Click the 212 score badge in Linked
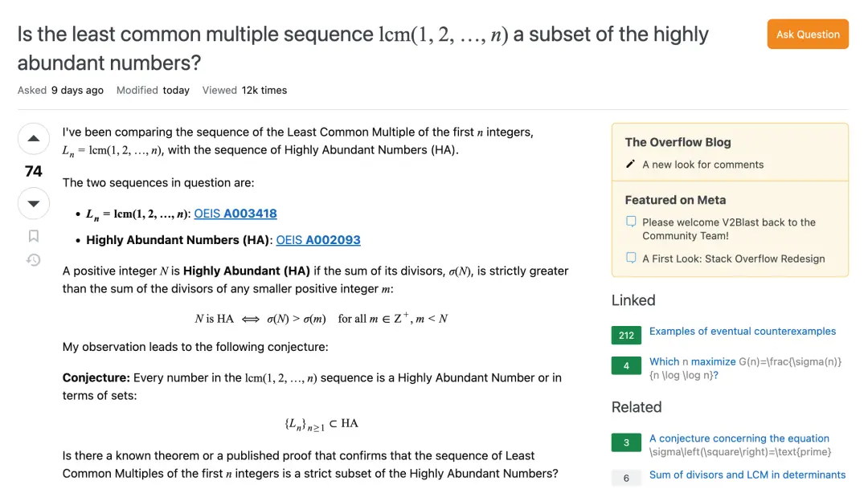Image resolution: width=868 pixels, height=489 pixels. pyautogui.click(x=626, y=335)
